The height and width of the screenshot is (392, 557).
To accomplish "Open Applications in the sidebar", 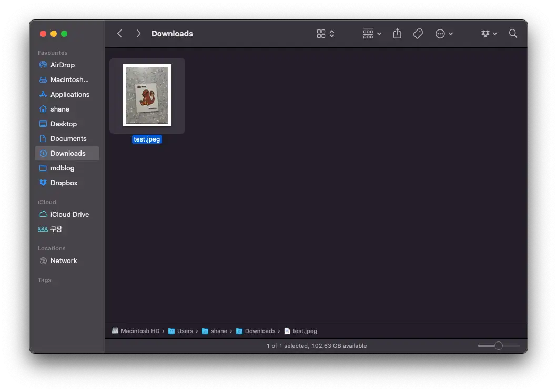I will (x=67, y=94).
